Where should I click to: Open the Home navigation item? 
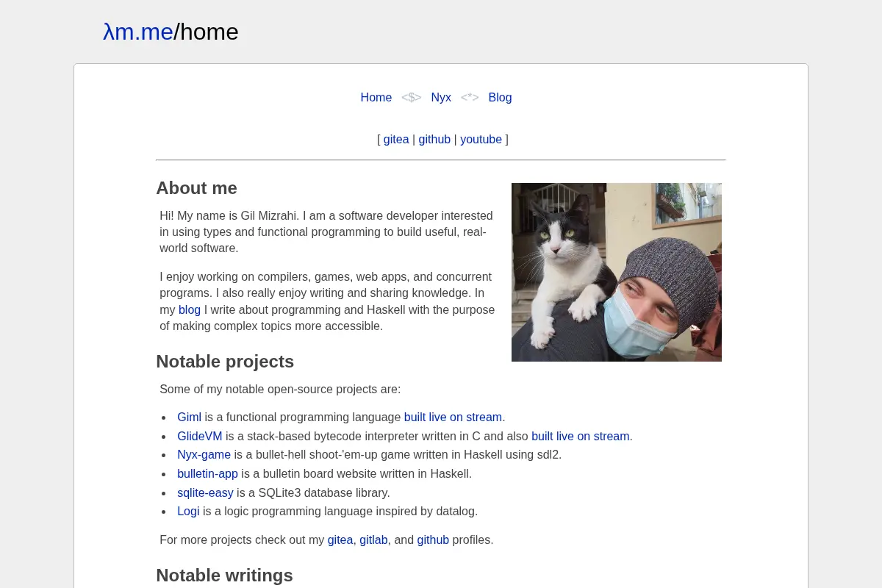376,97
